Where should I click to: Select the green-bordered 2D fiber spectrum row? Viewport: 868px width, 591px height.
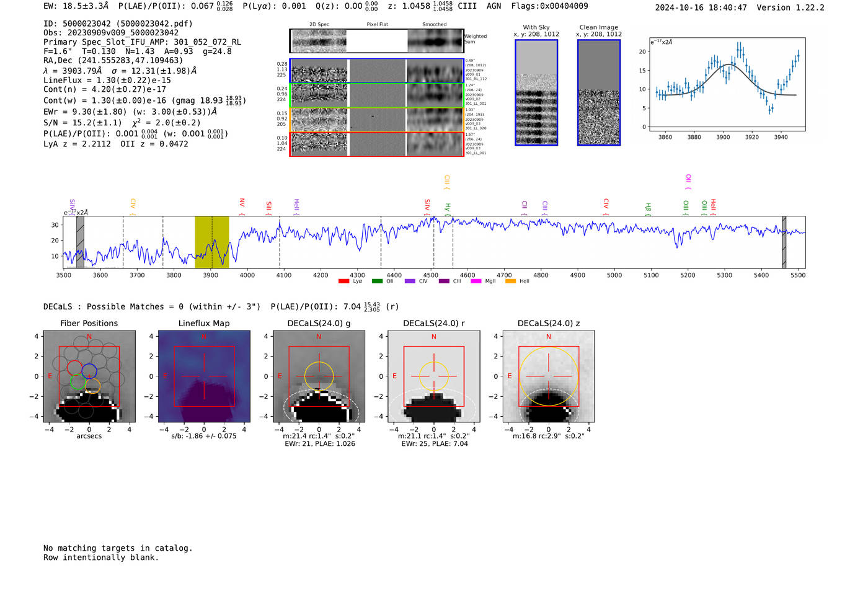376,96
